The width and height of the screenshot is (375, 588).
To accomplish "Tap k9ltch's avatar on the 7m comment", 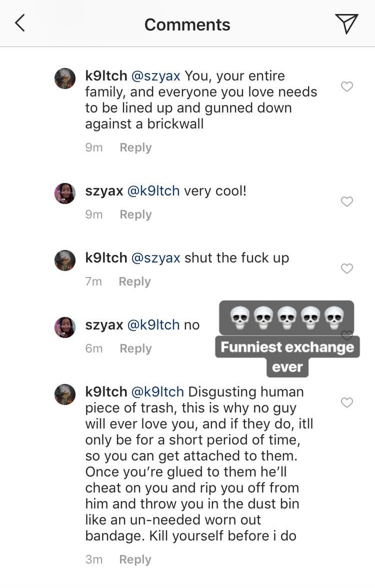I will pyautogui.click(x=65, y=260).
